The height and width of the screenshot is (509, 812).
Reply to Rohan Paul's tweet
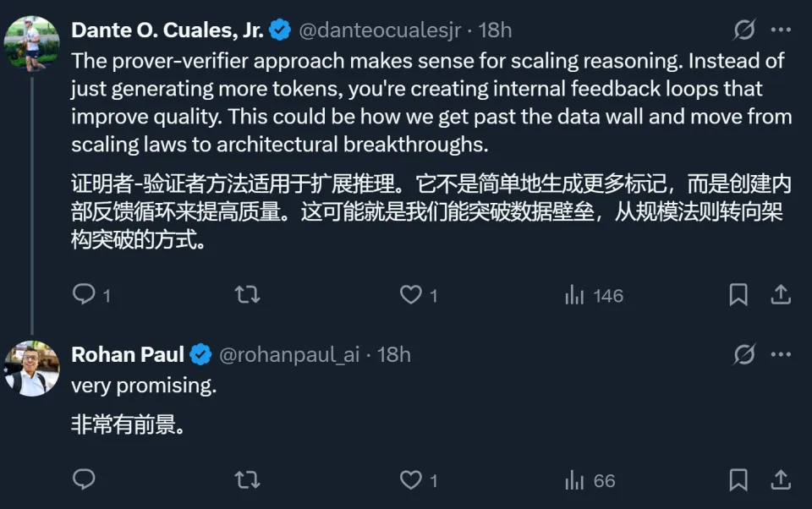[84, 480]
